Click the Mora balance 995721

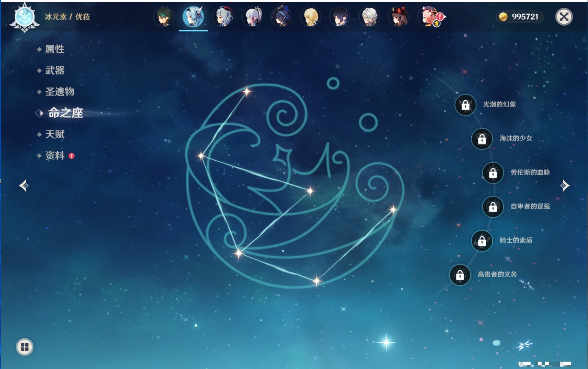pos(525,17)
